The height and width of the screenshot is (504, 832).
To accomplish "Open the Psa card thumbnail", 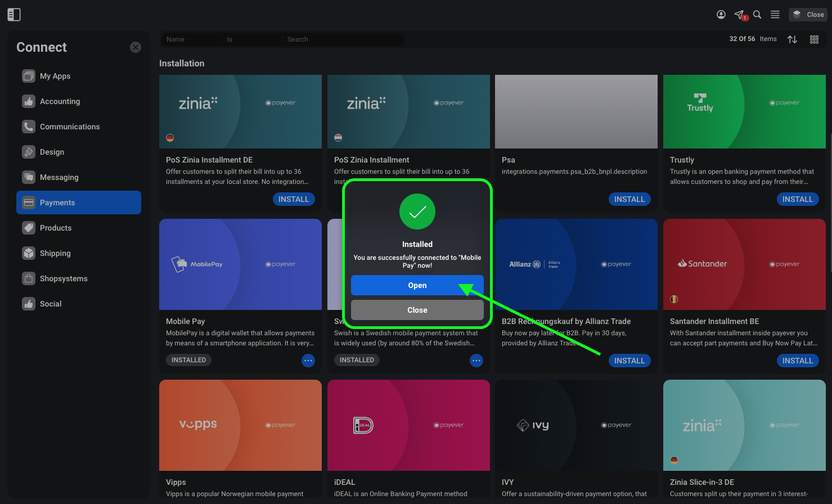I will (x=576, y=111).
